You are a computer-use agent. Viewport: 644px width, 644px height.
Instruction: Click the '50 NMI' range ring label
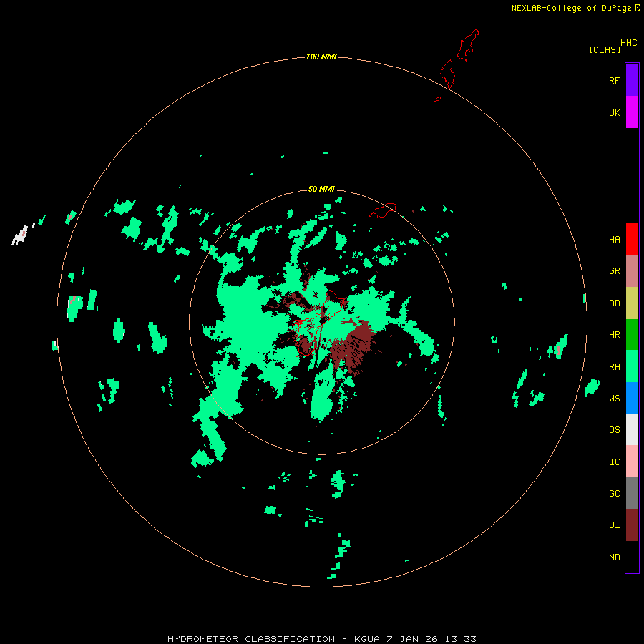(321, 189)
